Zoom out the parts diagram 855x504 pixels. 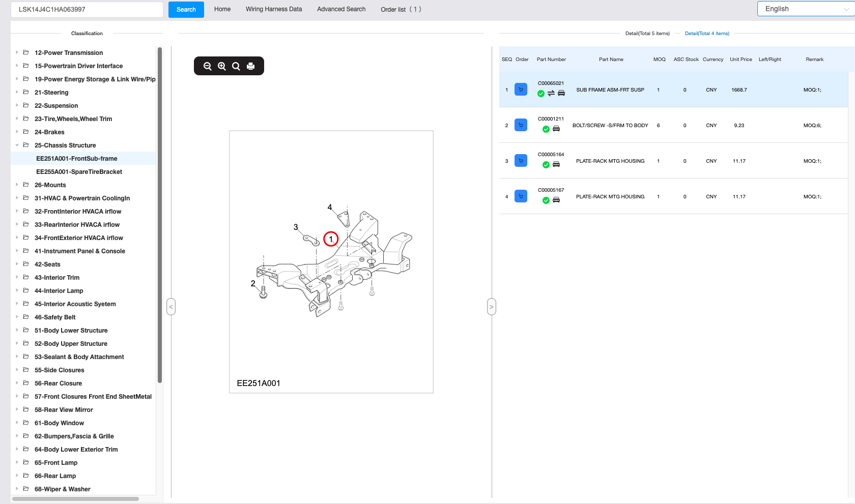[207, 66]
